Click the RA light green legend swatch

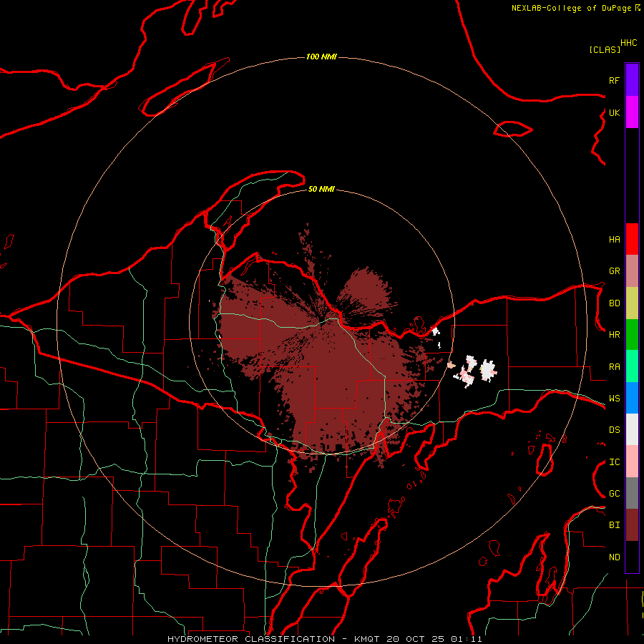pyautogui.click(x=632, y=366)
